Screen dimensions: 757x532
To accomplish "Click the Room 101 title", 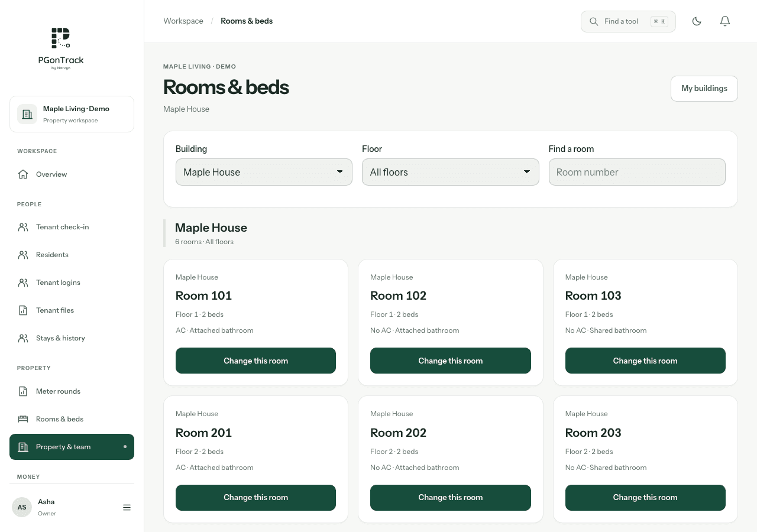I will tap(203, 296).
